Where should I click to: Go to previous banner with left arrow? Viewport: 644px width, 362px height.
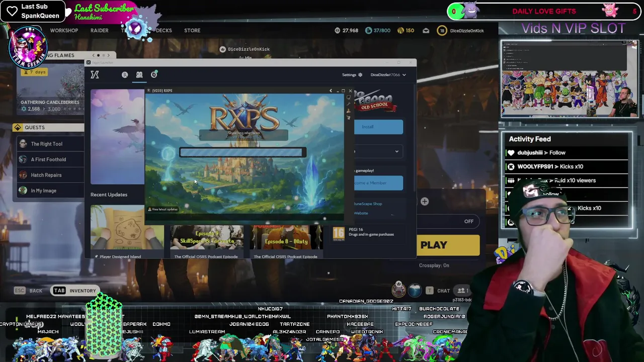(x=94, y=55)
